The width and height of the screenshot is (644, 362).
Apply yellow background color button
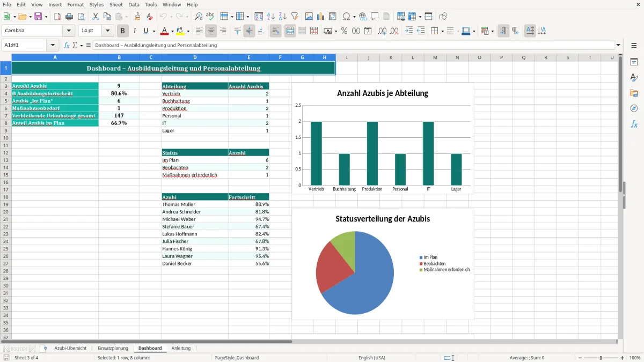[180, 31]
